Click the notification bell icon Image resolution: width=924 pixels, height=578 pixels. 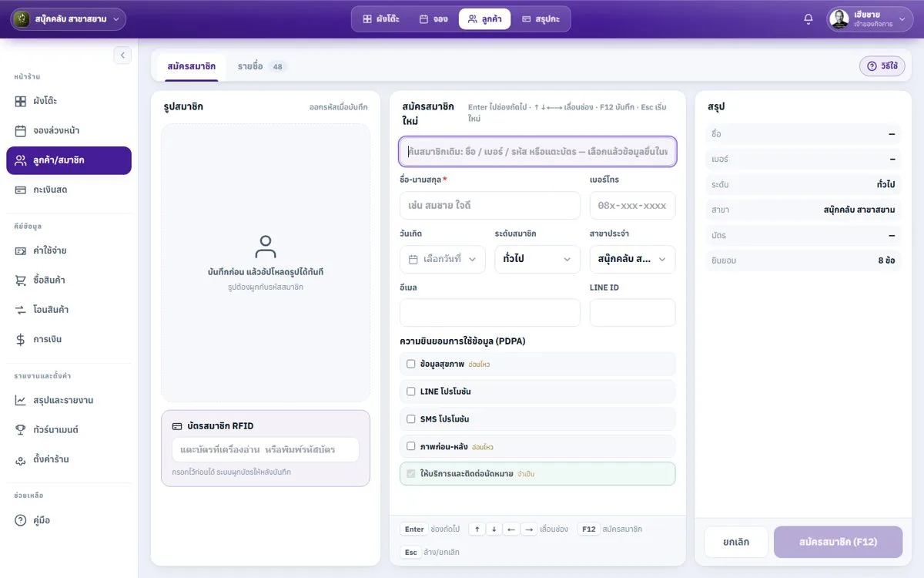(808, 19)
